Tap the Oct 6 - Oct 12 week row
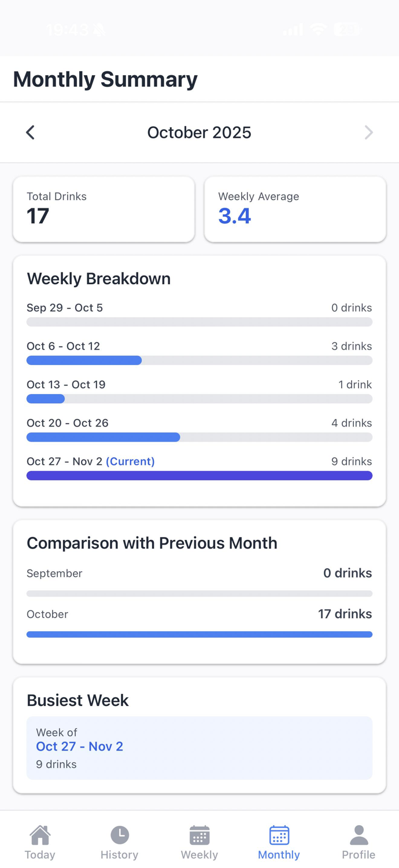 (x=199, y=352)
